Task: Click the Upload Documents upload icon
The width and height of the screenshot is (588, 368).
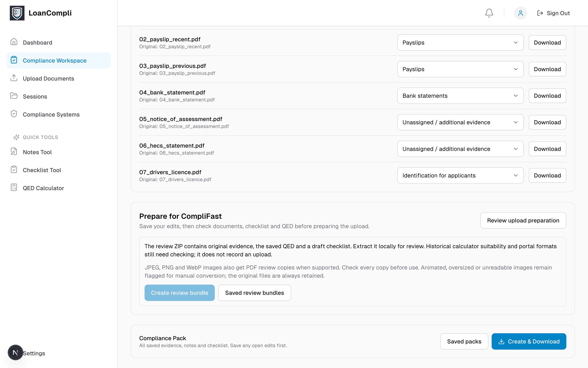Action: click(14, 78)
